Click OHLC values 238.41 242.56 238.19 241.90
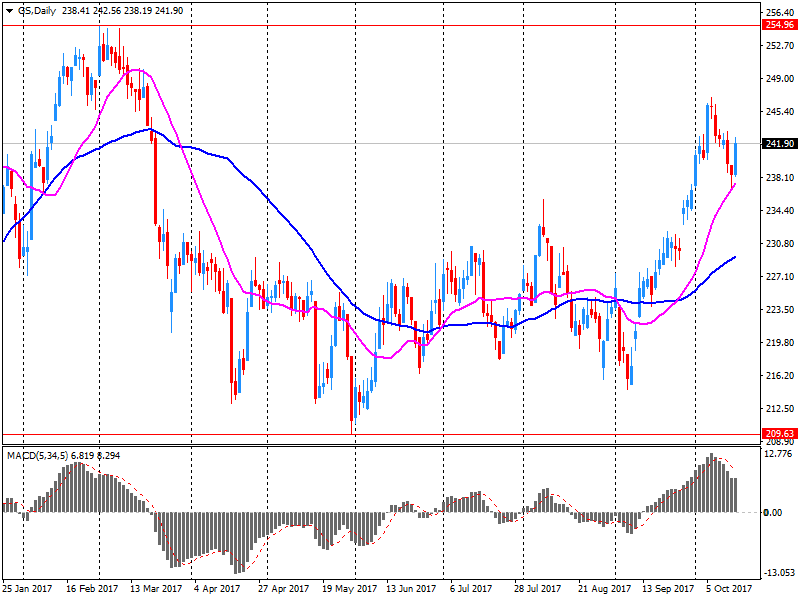Viewport: 800px width, 600px height. [x=122, y=11]
